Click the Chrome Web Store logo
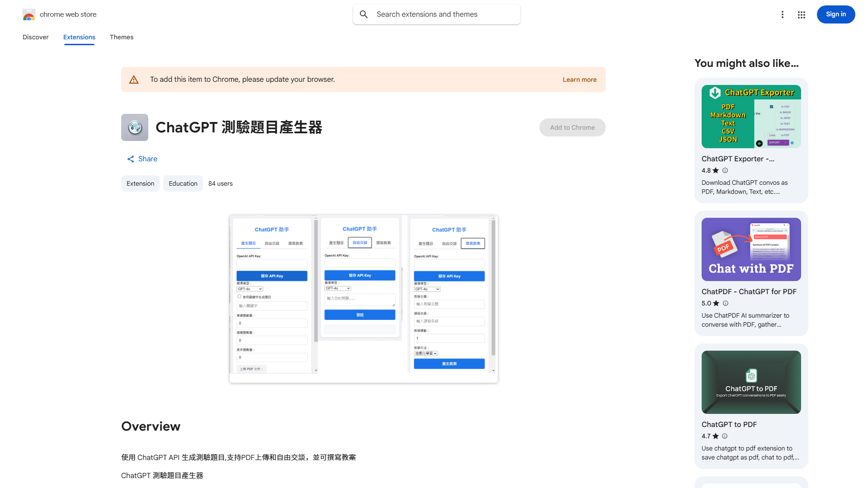 (29, 14)
